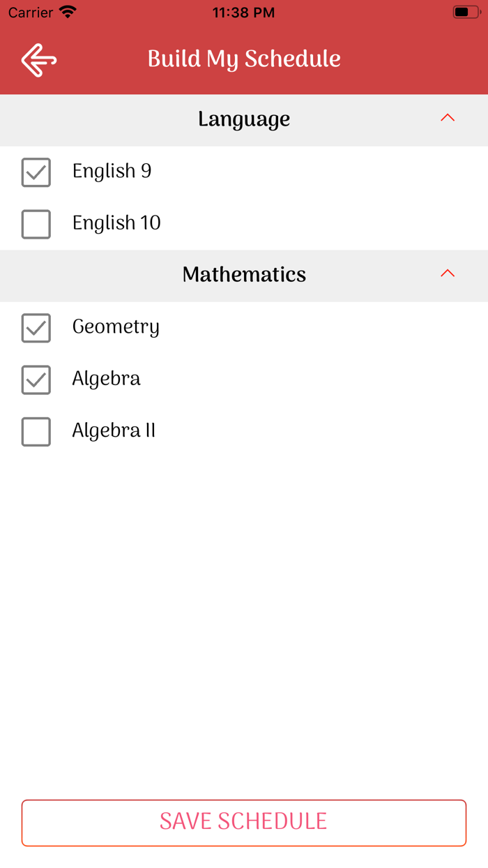The height and width of the screenshot is (868, 488).
Task: Tap the Build My Schedule title
Action: click(244, 59)
